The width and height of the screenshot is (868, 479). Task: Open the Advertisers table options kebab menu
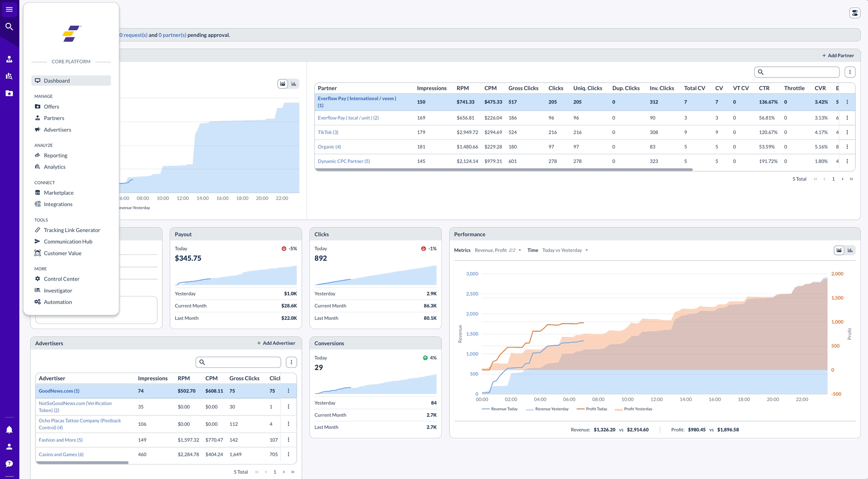tap(291, 362)
